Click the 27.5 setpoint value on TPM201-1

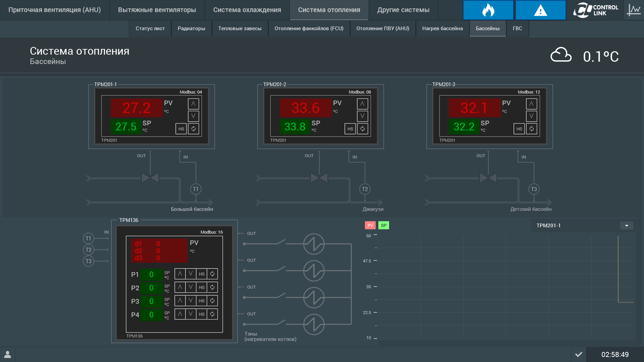click(126, 127)
